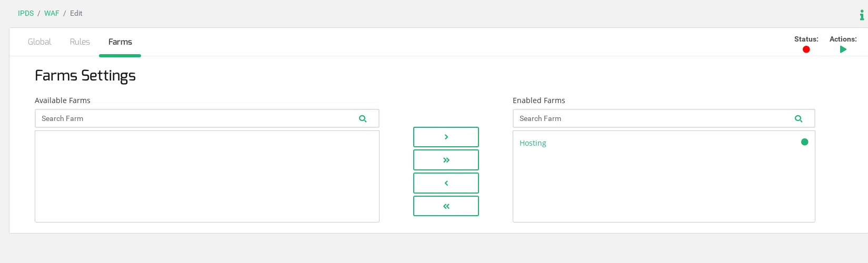Click the Hosting farm green status dot
Viewport: 868px width, 263px height.
804,142
